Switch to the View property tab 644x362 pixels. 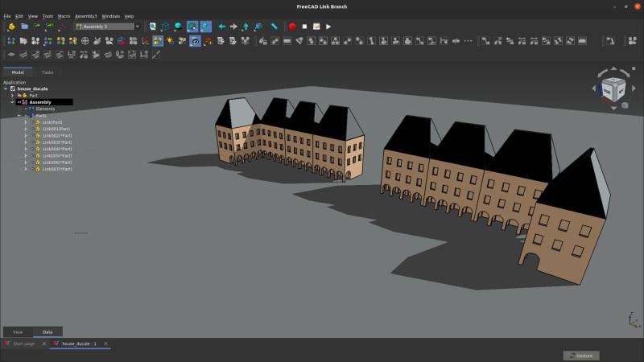point(18,332)
